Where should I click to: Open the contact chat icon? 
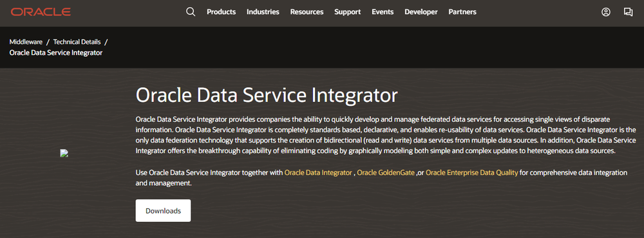click(x=628, y=12)
